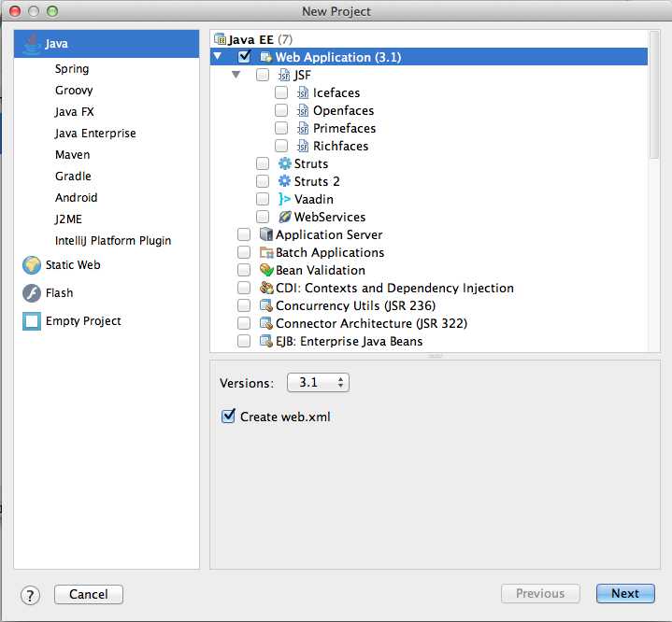Check the EJB: Enterprise Java Beans checkbox
Screen dimensions: 672x622
pos(244,341)
